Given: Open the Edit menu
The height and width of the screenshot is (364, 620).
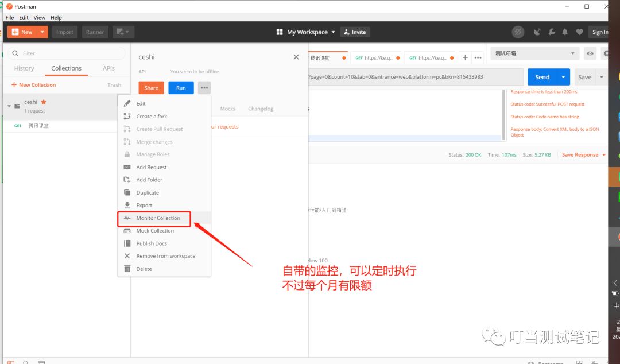Looking at the screenshot, I should 24,17.
